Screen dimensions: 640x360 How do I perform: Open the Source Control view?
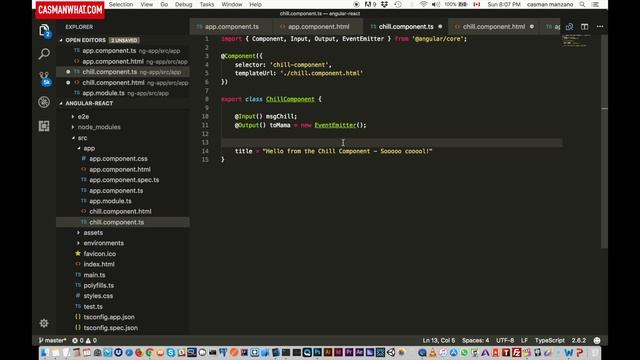(44, 78)
